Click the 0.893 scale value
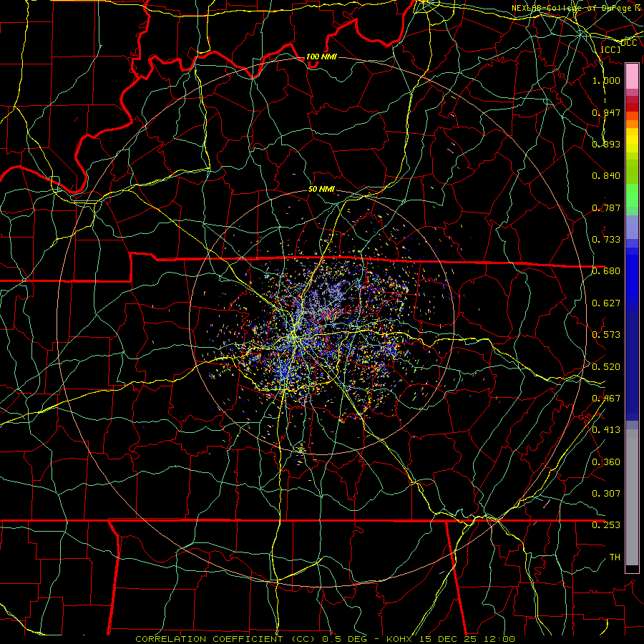Viewport: 644px width, 644px height. click(x=606, y=144)
